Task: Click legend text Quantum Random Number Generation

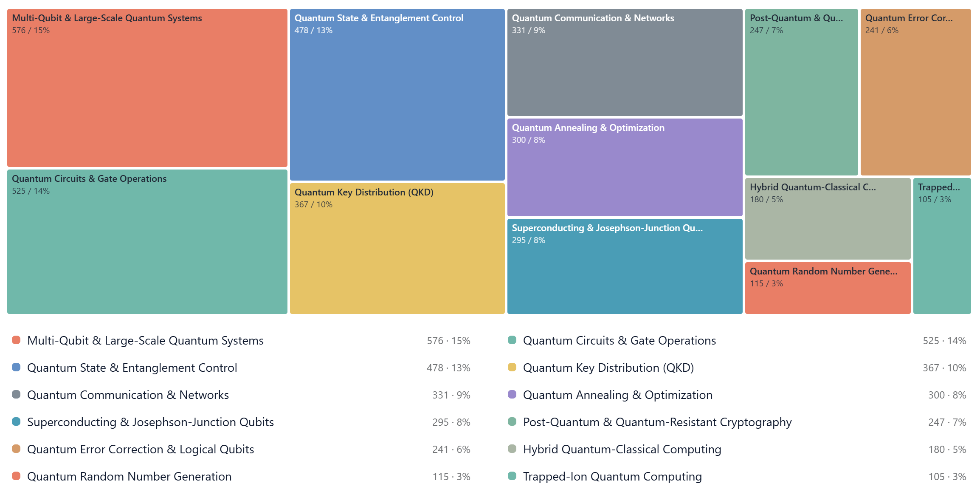Action: pos(129,477)
